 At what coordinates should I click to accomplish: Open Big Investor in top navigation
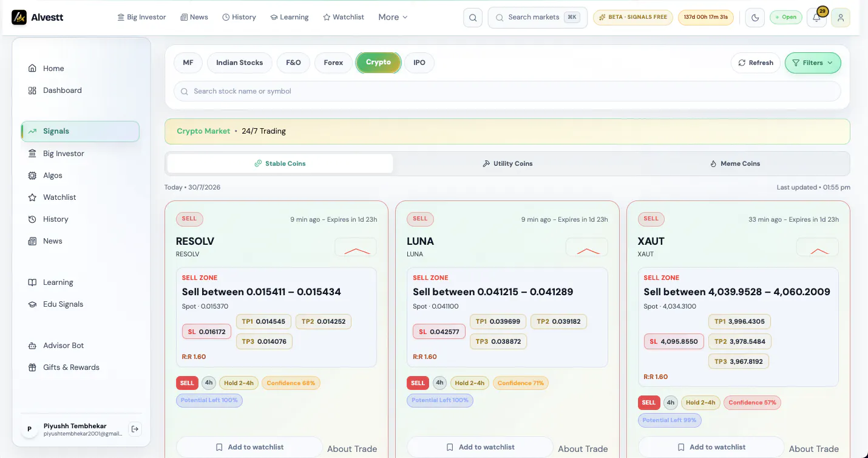pyautogui.click(x=141, y=17)
